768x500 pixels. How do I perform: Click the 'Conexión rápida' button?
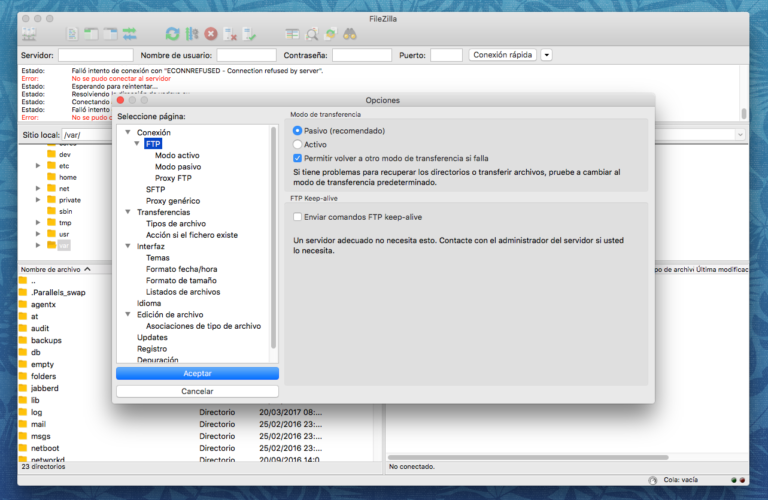(503, 55)
